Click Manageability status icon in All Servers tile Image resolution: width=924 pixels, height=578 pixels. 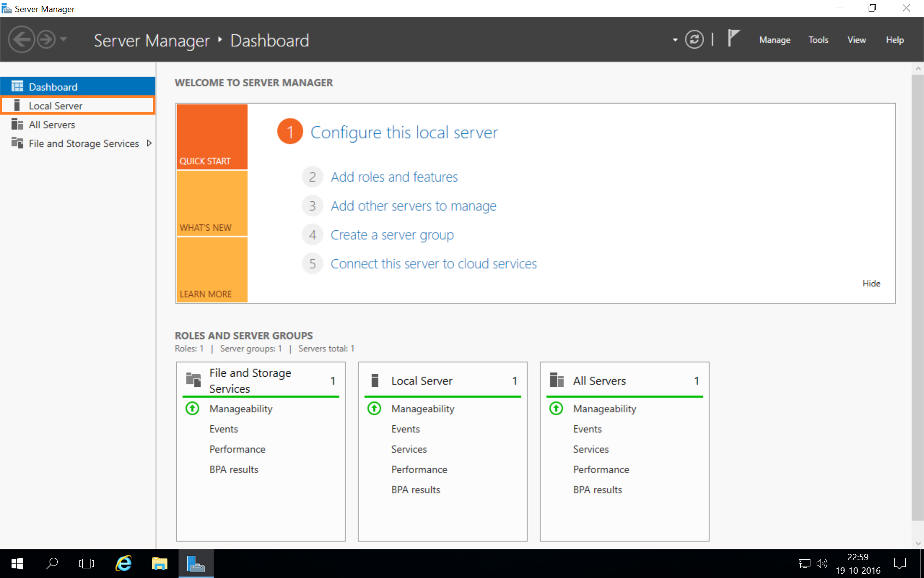click(x=556, y=408)
